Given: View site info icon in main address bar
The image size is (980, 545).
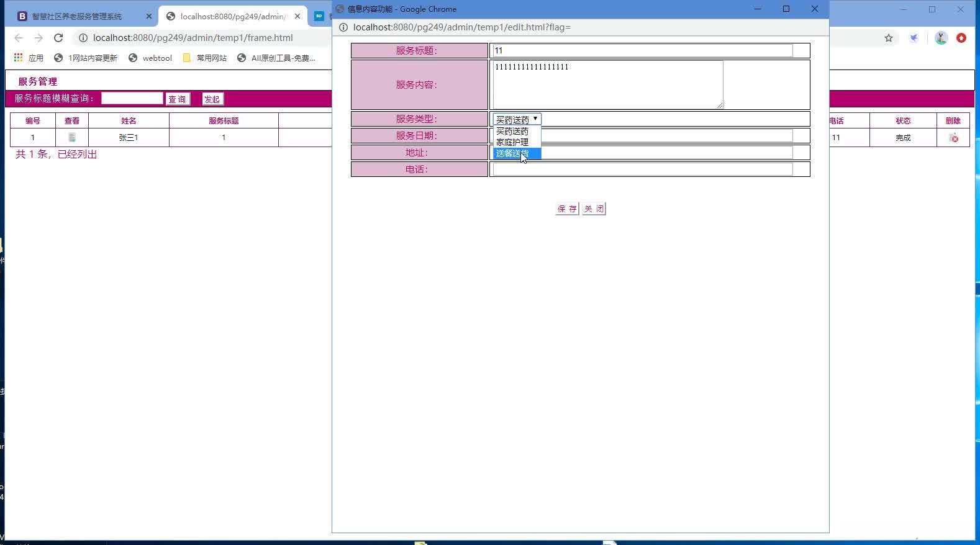Looking at the screenshot, I should coord(83,38).
